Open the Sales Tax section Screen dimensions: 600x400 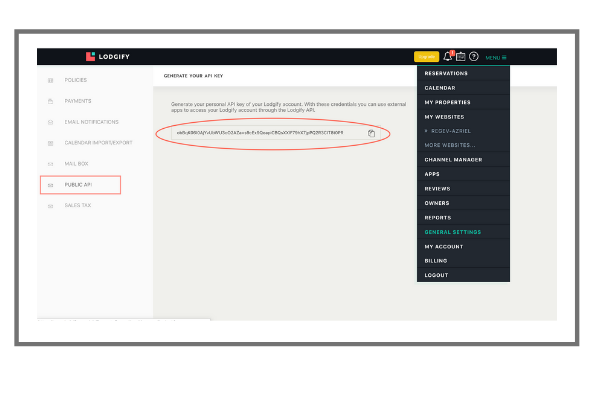[78, 206]
